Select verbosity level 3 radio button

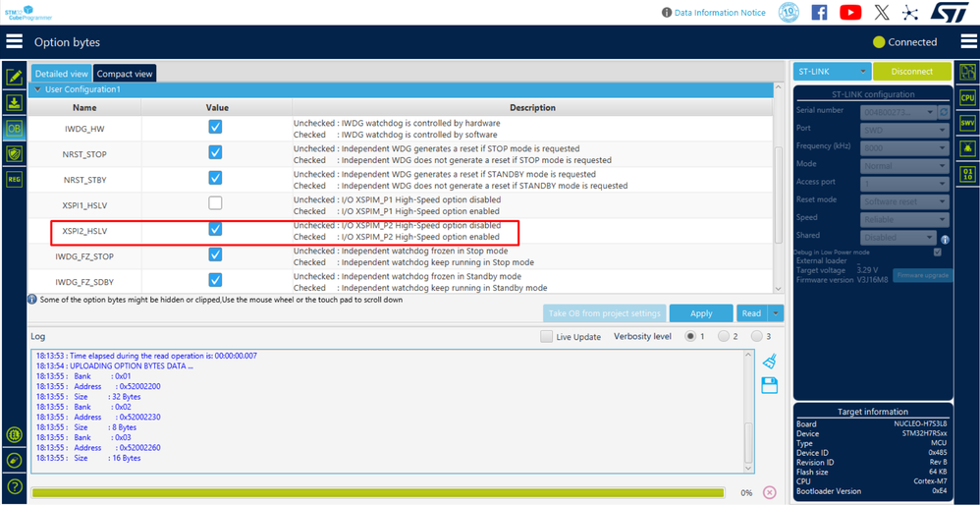point(757,336)
